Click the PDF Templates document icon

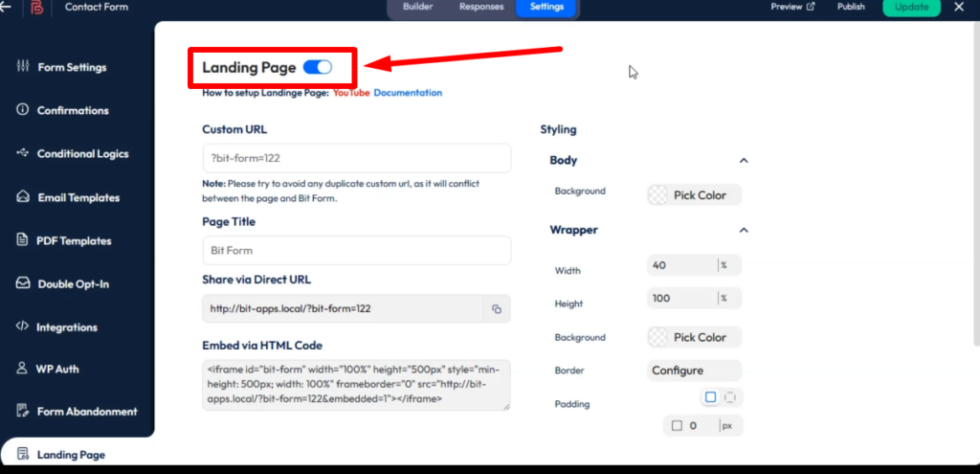click(23, 239)
